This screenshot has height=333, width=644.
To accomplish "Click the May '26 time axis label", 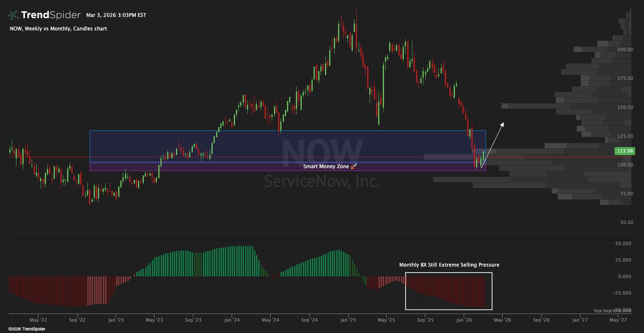I will point(502,320).
